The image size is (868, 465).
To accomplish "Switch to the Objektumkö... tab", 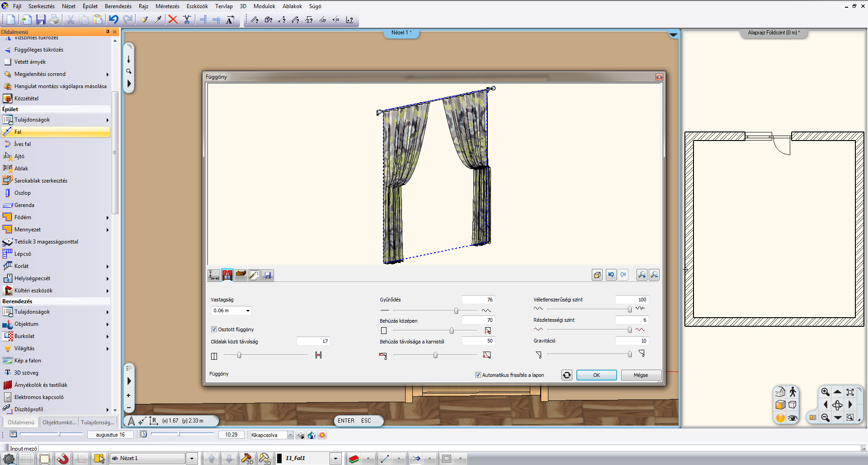I will tap(59, 423).
